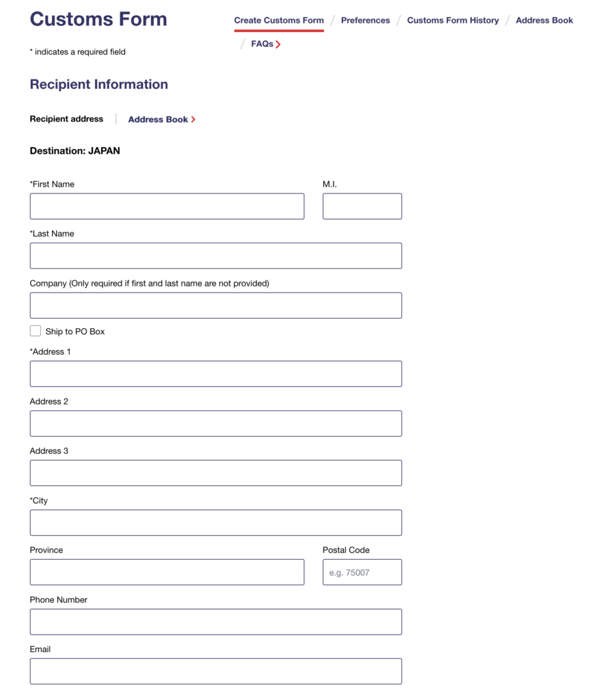Click the Address 3 input box
590x700 pixels.
215,473
